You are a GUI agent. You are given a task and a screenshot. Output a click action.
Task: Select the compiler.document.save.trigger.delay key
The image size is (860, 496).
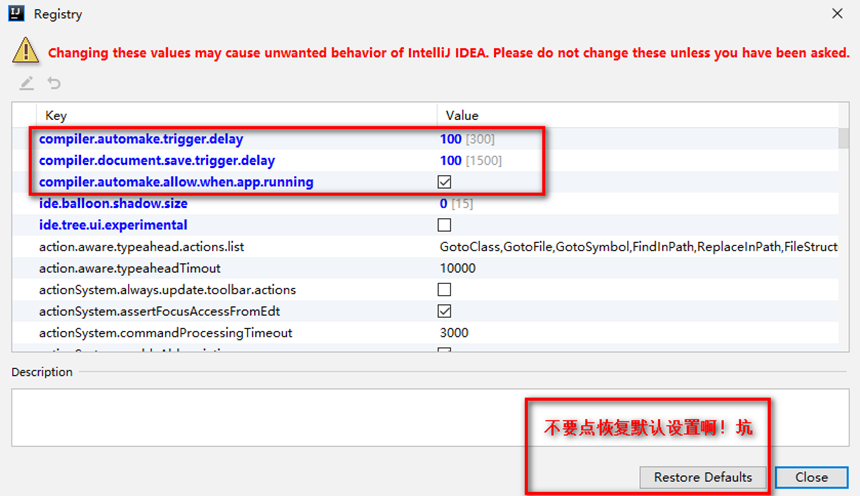(157, 161)
